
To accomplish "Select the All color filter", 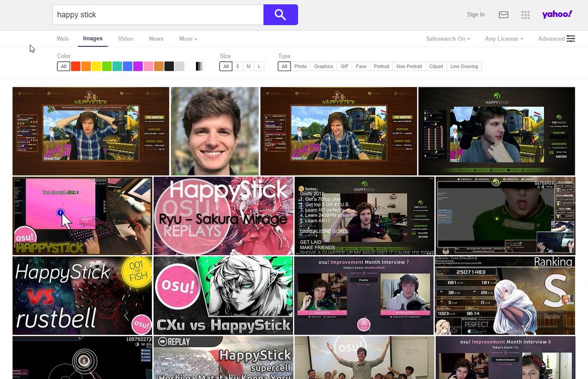I will coord(64,66).
